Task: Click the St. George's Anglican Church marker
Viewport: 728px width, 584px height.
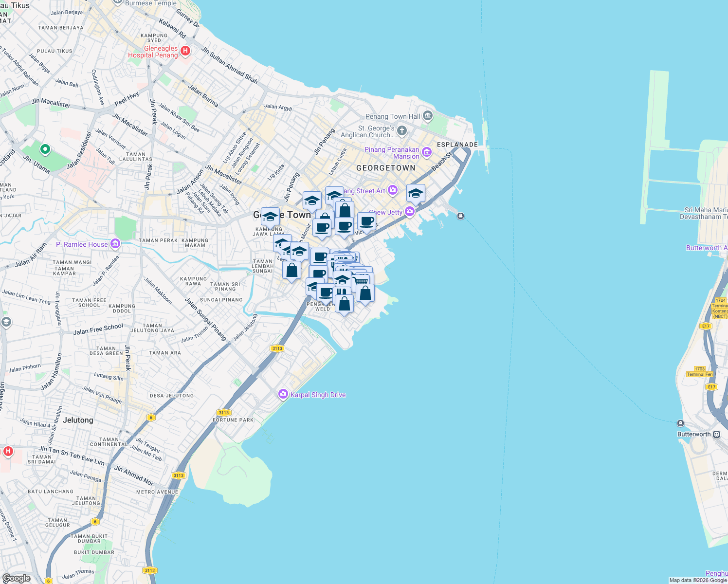Action: [x=401, y=130]
